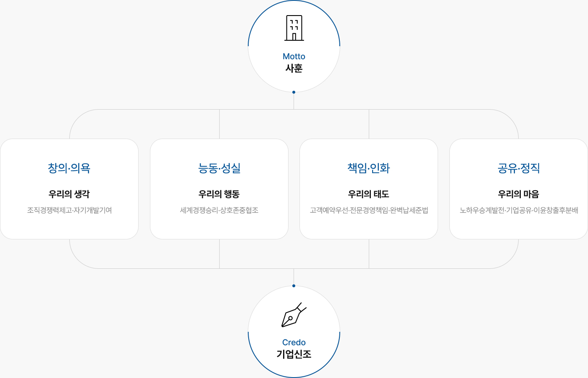Click the '공유·정직' card title
Image resolution: width=588 pixels, height=378 pixels.
click(519, 168)
